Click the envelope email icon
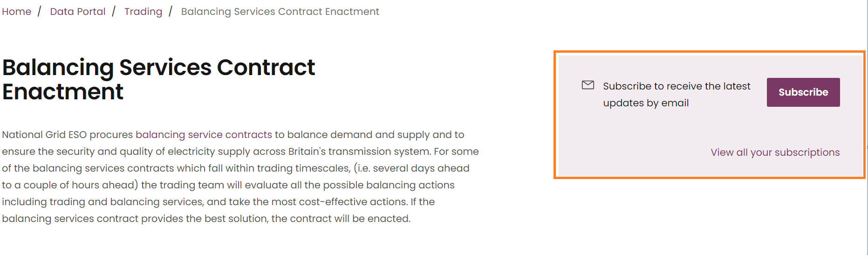This screenshot has width=868, height=263. click(588, 85)
